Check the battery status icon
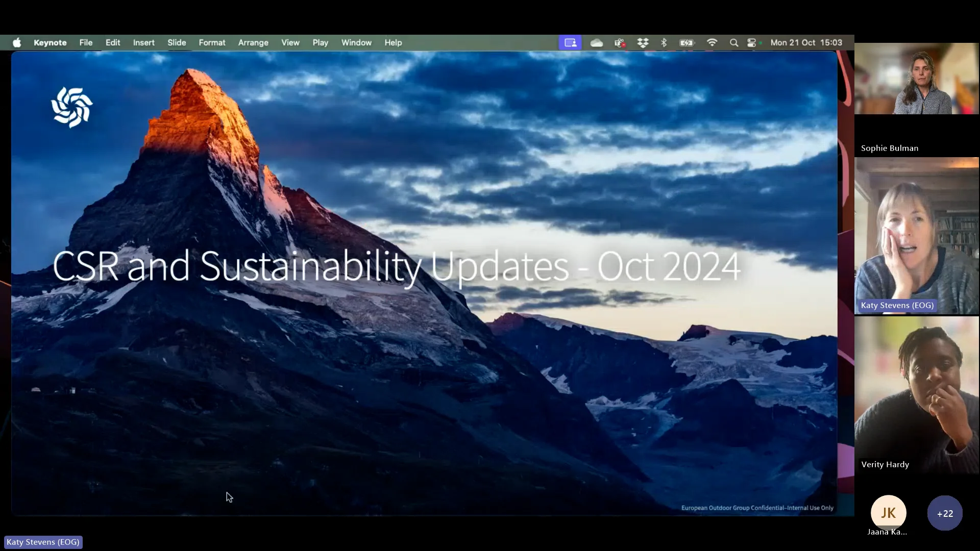 click(x=687, y=42)
